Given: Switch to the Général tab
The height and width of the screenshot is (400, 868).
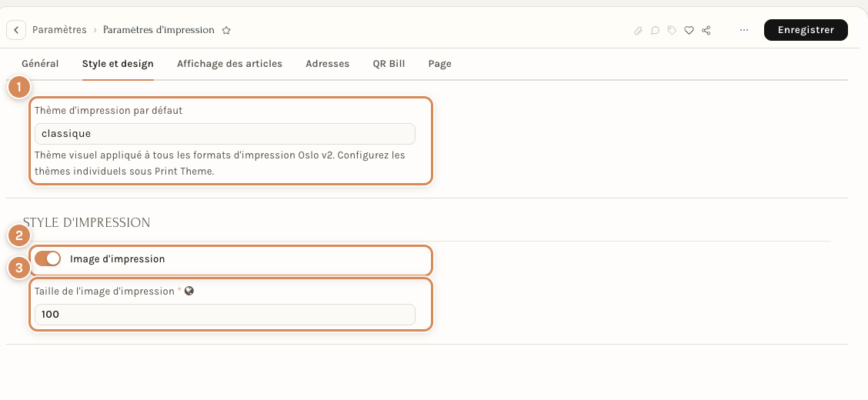Looking at the screenshot, I should point(40,64).
